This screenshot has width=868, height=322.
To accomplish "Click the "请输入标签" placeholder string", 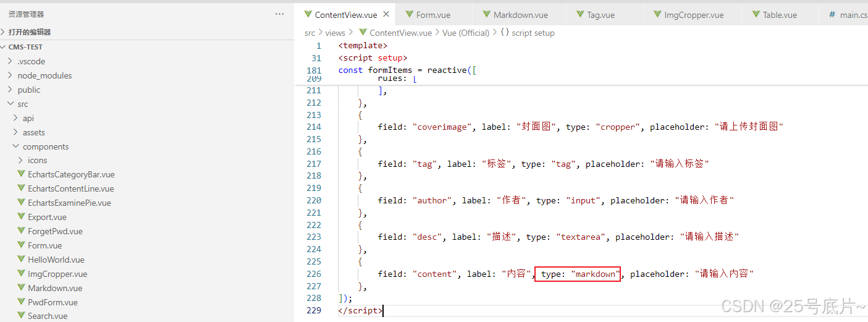I will point(680,164).
